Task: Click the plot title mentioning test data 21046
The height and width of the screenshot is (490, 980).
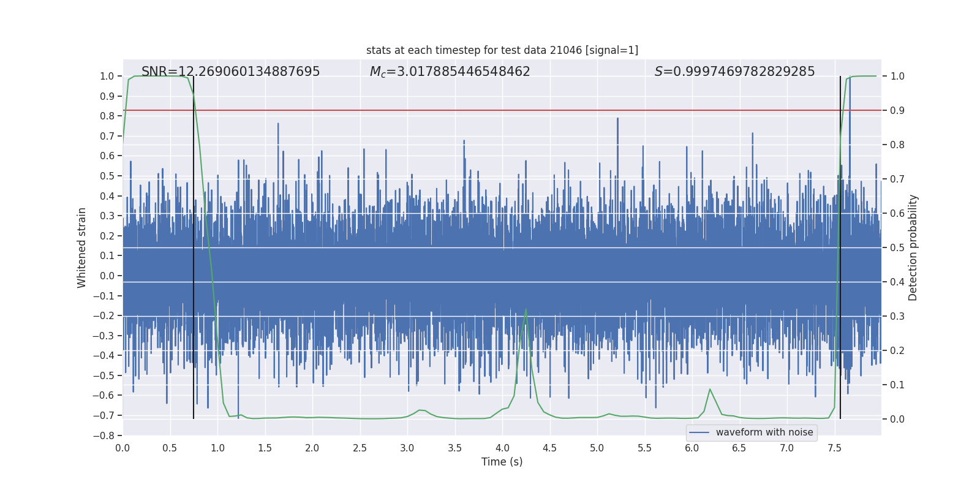Action: pos(502,50)
